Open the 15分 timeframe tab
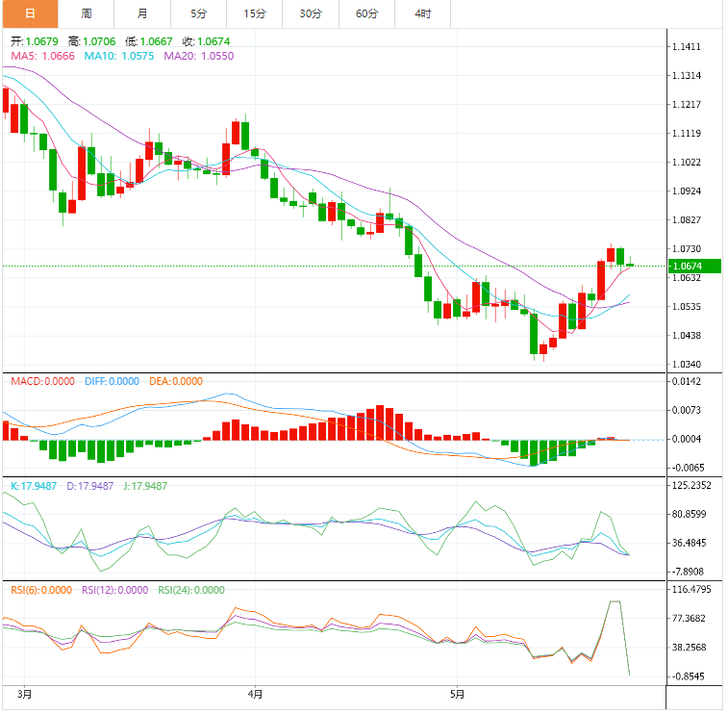Image resolution: width=728 pixels, height=714 pixels. coord(255,13)
